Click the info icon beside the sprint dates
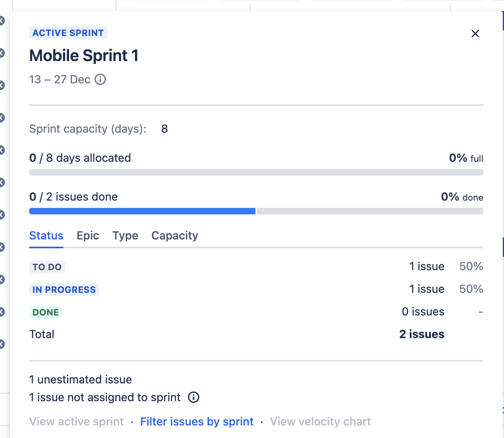504x438 pixels. pyautogui.click(x=100, y=79)
